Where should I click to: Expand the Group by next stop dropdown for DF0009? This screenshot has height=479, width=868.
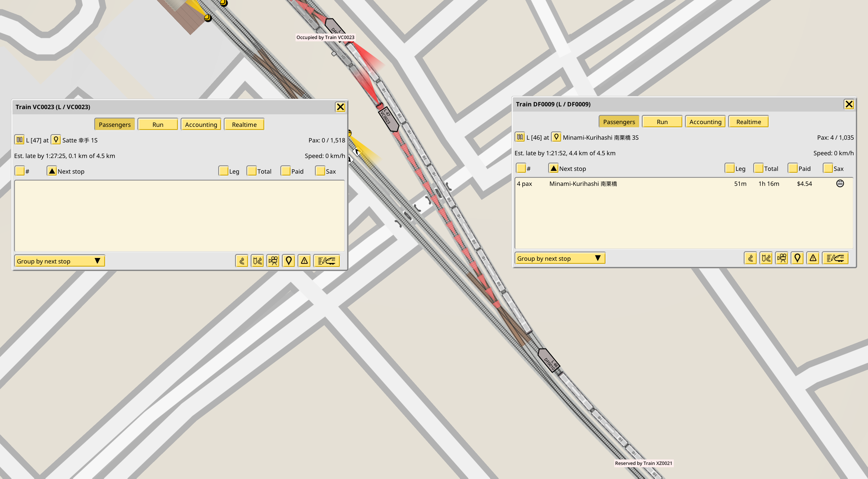560,258
